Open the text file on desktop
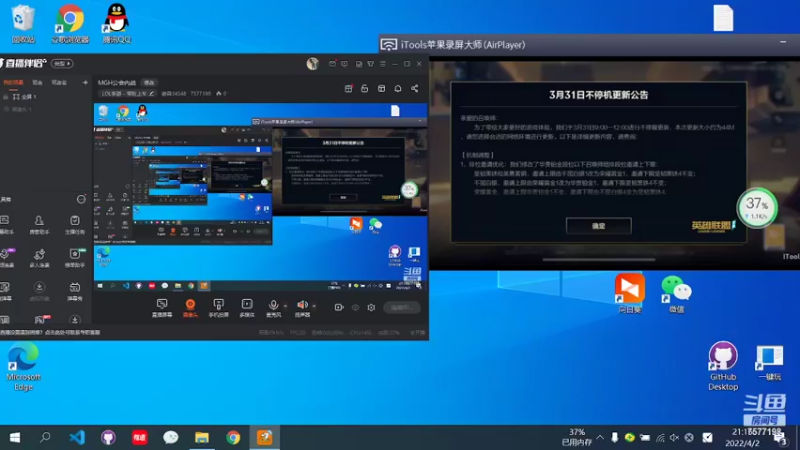 [x=723, y=18]
